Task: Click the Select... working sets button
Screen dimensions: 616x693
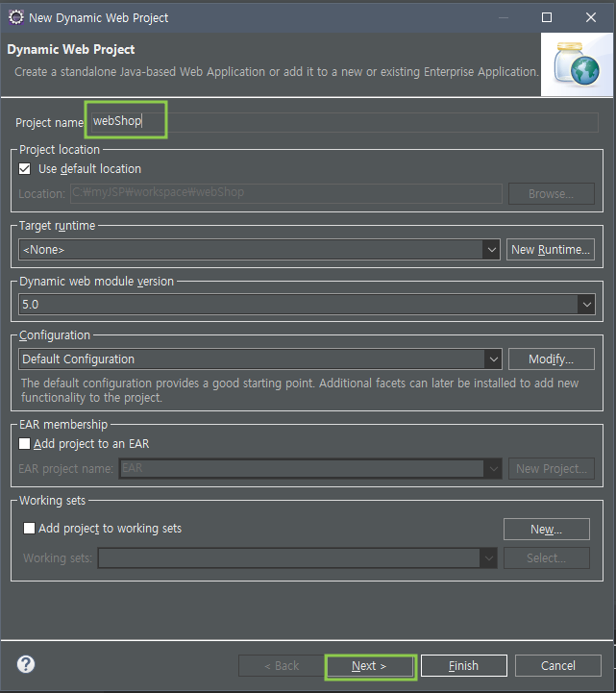Action: tap(547, 558)
